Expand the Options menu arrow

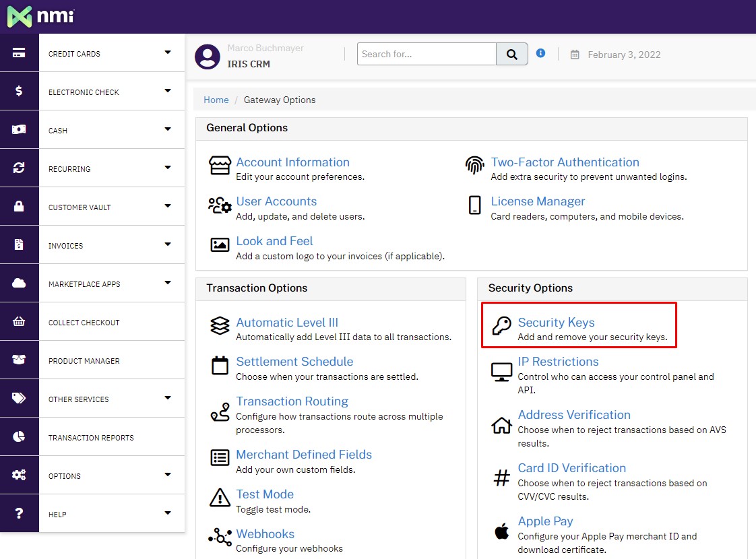pyautogui.click(x=168, y=474)
